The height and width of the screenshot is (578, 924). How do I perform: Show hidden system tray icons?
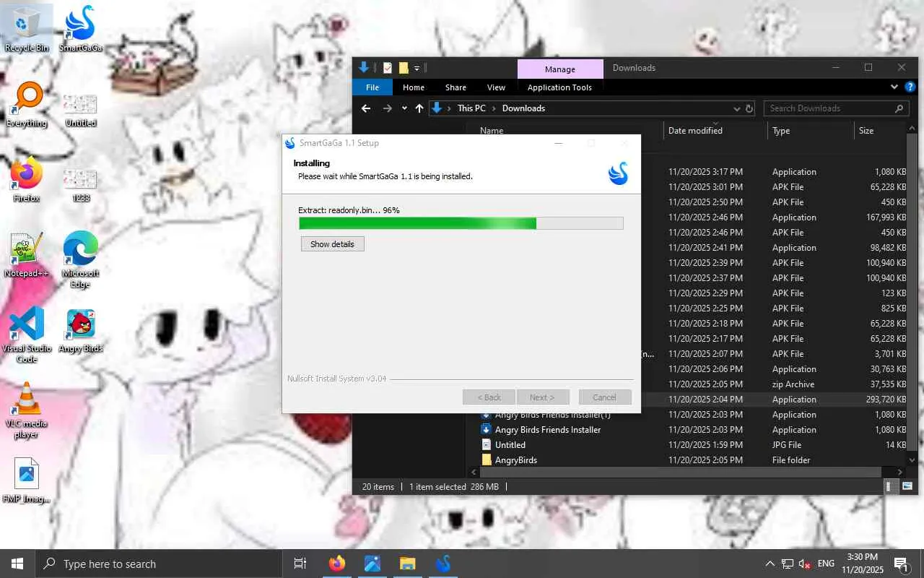point(770,564)
